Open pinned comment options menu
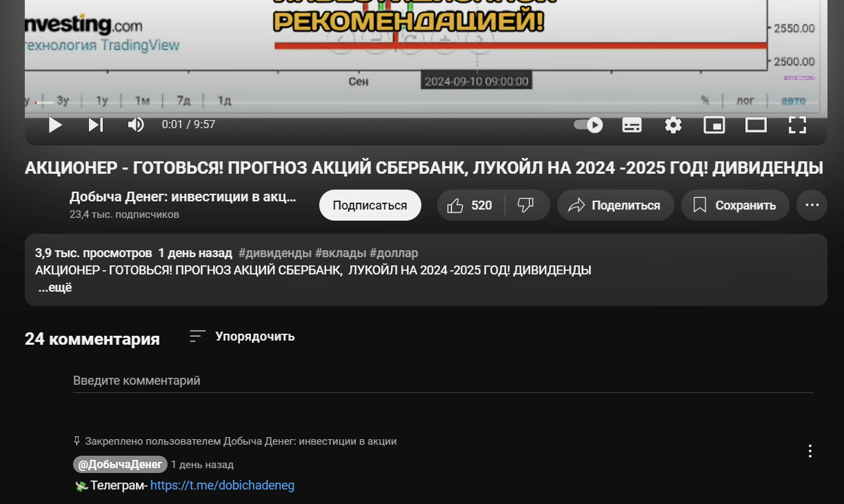This screenshot has height=504, width=844. (810, 451)
